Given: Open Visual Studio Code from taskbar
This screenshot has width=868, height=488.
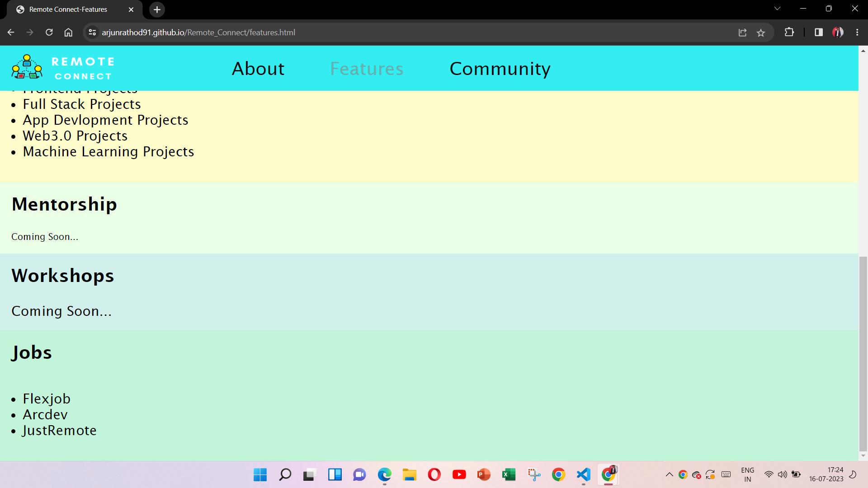Looking at the screenshot, I should click(583, 474).
